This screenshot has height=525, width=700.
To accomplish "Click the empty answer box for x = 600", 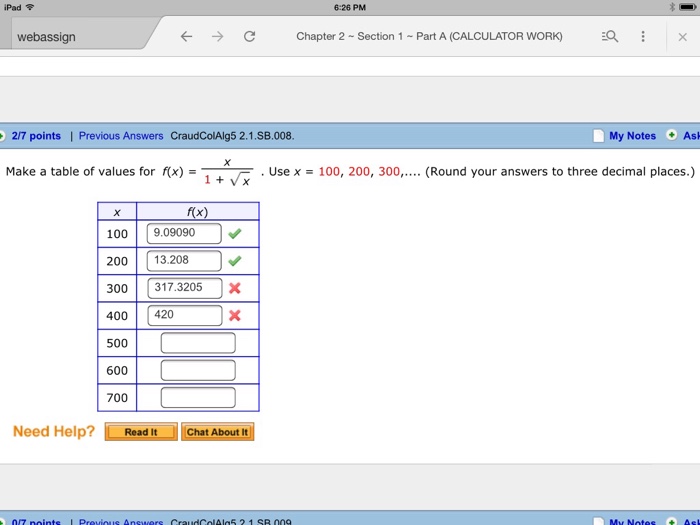I will tap(198, 370).
